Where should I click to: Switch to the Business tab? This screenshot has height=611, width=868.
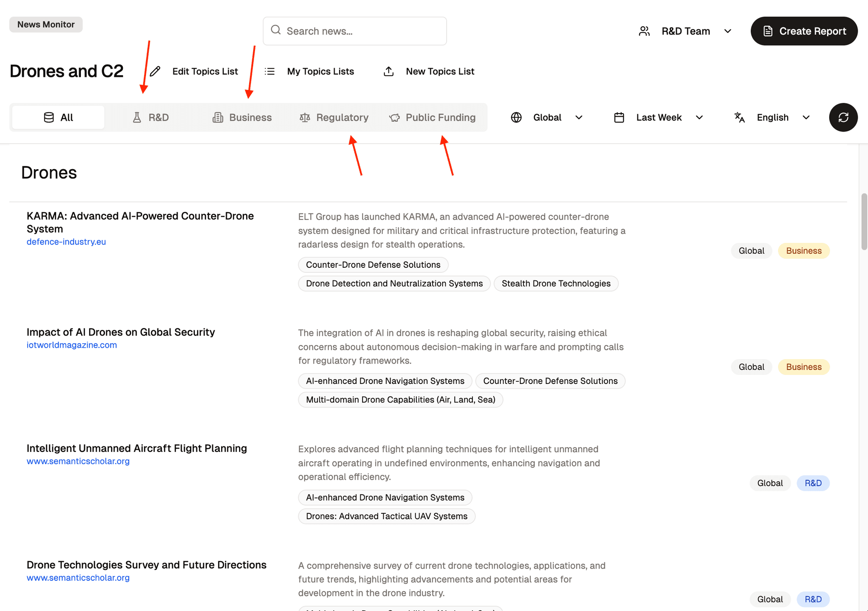[242, 118]
